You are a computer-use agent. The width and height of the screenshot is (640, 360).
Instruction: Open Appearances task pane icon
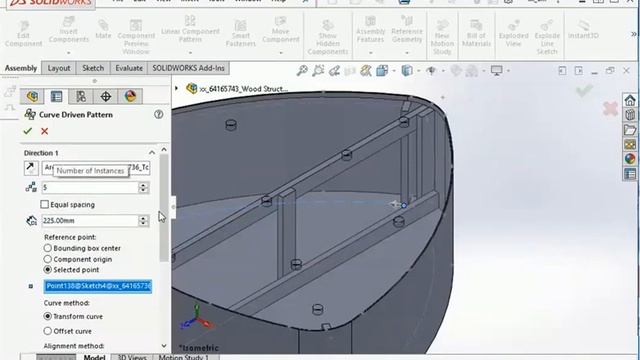pos(630,159)
